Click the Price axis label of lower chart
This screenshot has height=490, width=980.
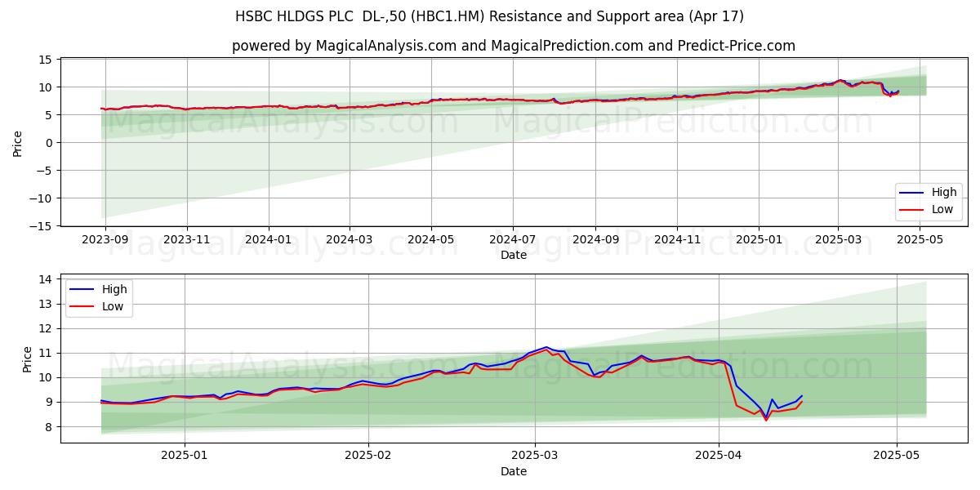tap(27, 359)
